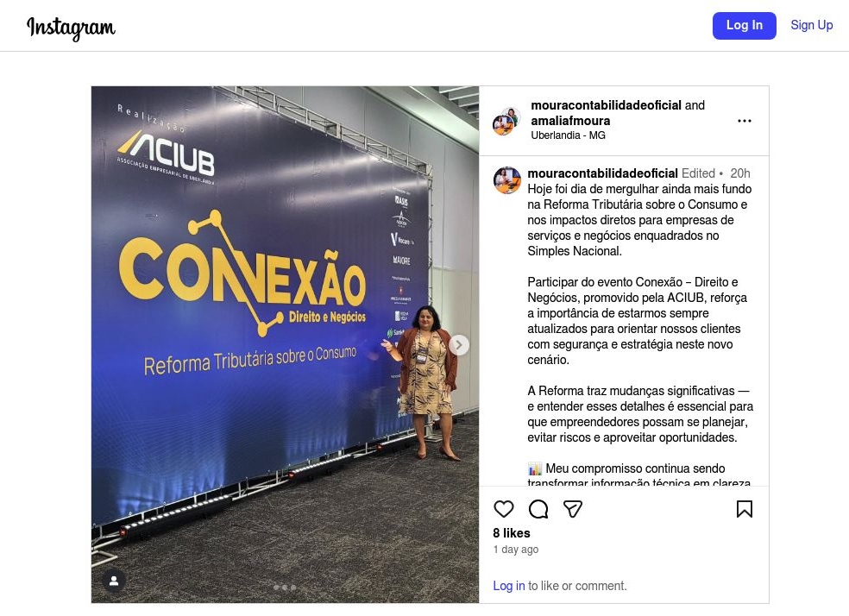Click caption author avatar thumbnail
This screenshot has width=849, height=616.
(x=507, y=180)
